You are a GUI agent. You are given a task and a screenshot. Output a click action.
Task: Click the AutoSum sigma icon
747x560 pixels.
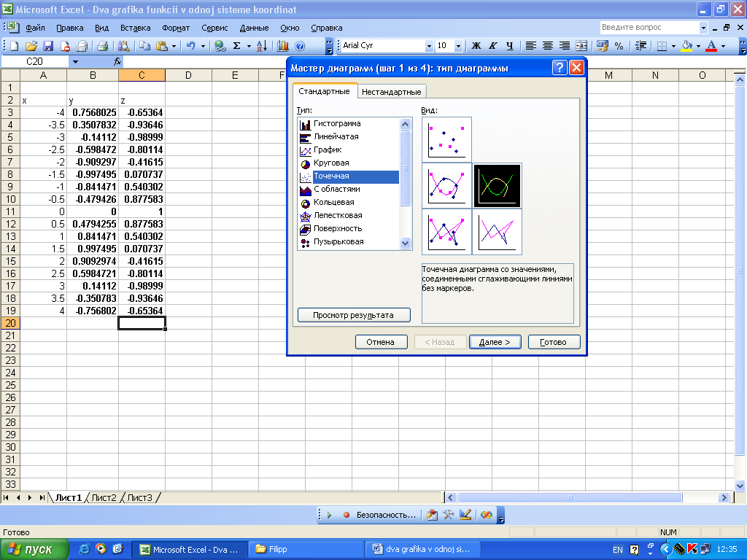pyautogui.click(x=237, y=46)
